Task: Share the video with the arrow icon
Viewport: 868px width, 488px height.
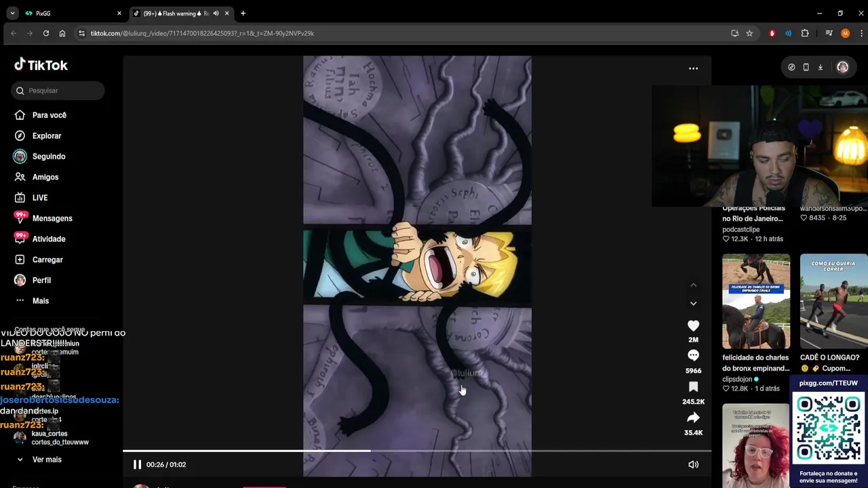Action: click(x=693, y=418)
